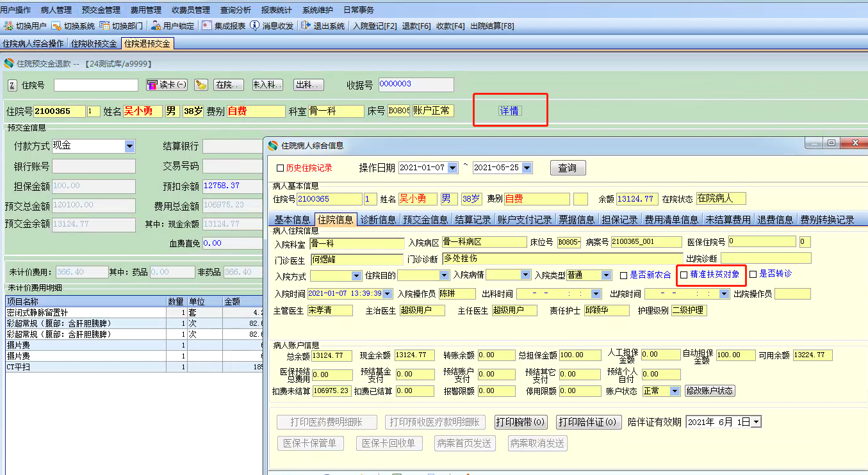Expand the 付款方式 payment method dropdown
Viewport: 868px width, 475px height.
coord(130,146)
